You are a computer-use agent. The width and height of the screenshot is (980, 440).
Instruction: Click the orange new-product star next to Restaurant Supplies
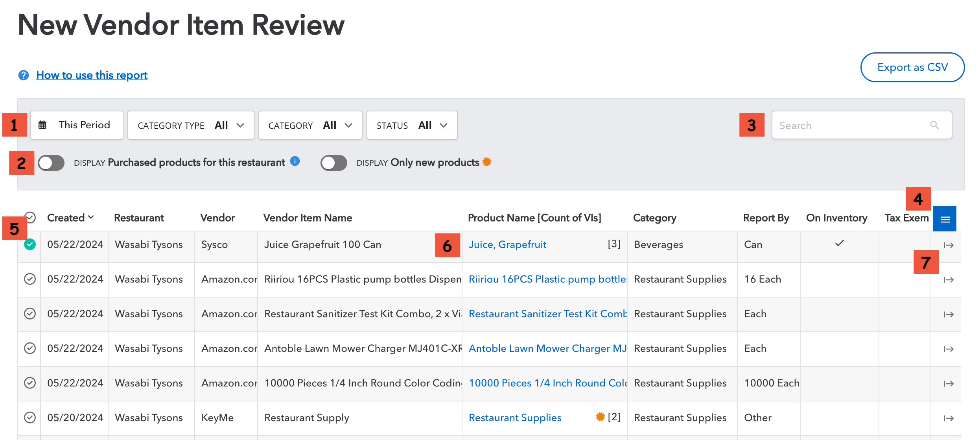(x=600, y=416)
